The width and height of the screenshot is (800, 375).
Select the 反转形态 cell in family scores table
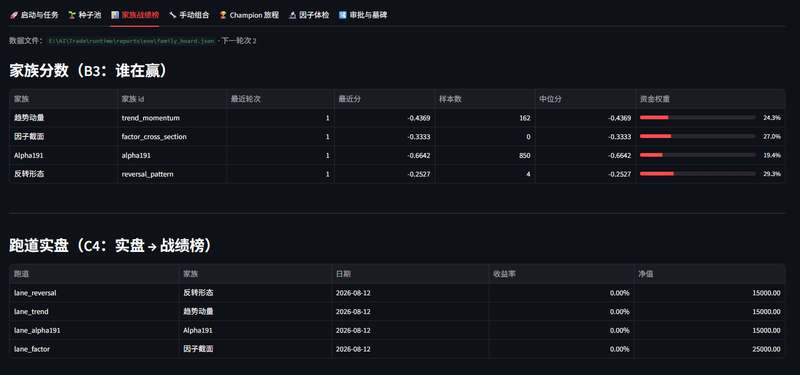click(63, 174)
